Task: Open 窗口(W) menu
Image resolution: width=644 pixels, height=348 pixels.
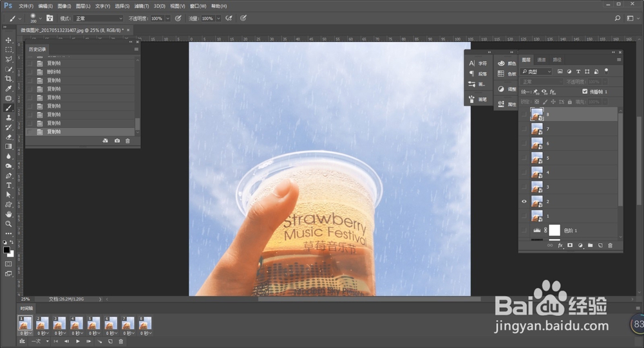Action: (x=198, y=6)
